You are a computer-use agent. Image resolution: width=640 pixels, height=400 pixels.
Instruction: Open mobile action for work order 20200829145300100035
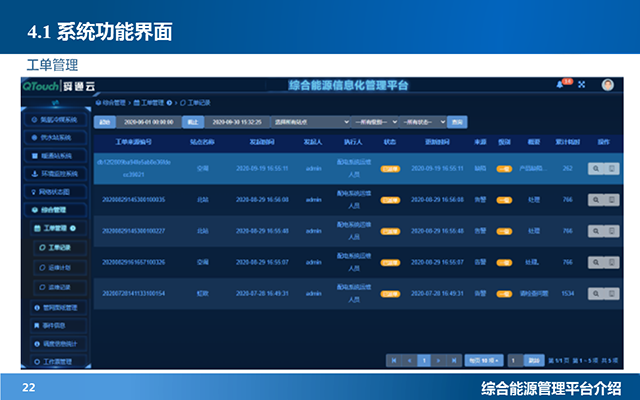611,200
